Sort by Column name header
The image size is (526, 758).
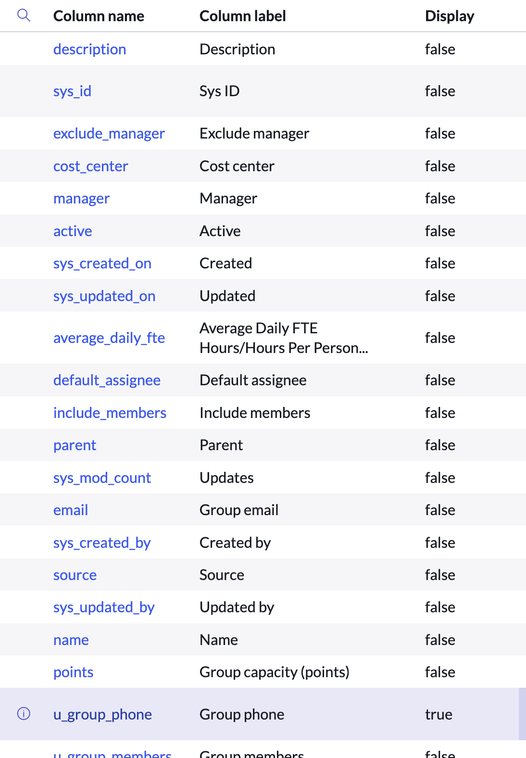tap(99, 16)
